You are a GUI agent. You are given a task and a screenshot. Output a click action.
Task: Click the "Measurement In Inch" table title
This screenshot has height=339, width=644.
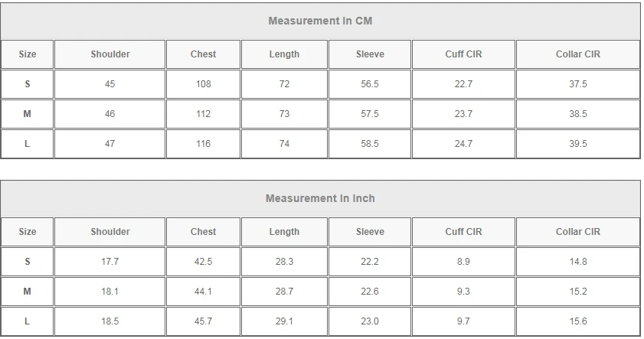(320, 198)
